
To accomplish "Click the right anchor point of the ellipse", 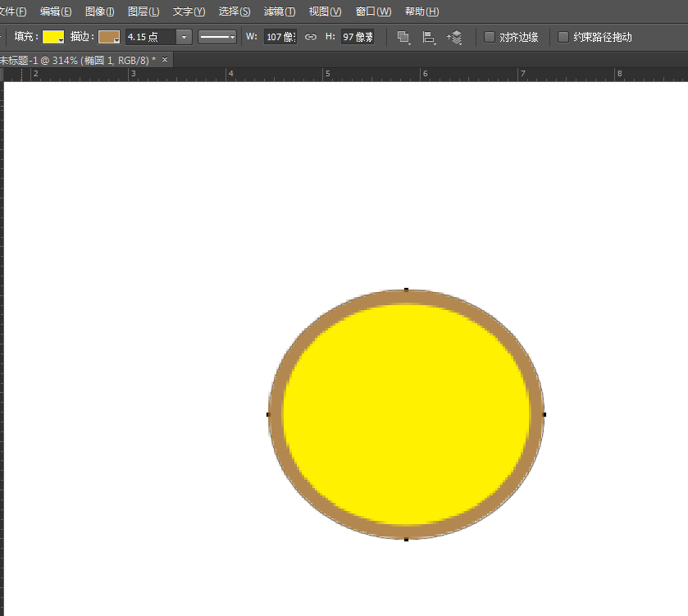I will point(544,414).
